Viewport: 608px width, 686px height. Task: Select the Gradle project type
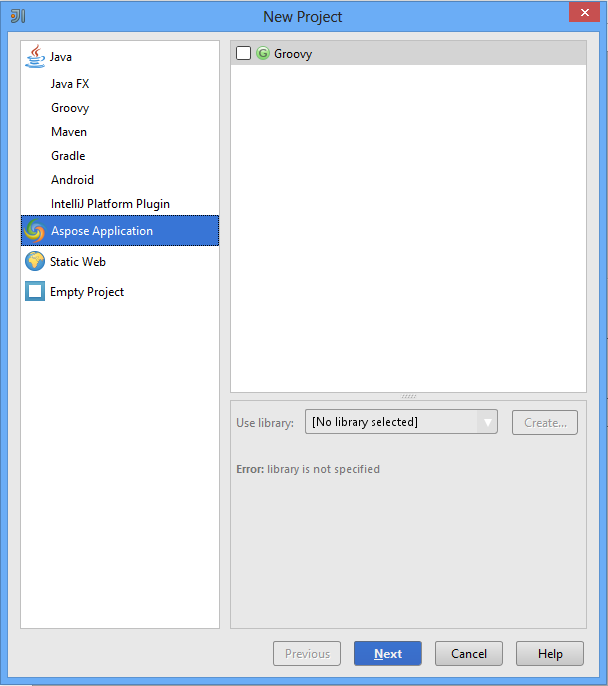coord(68,156)
